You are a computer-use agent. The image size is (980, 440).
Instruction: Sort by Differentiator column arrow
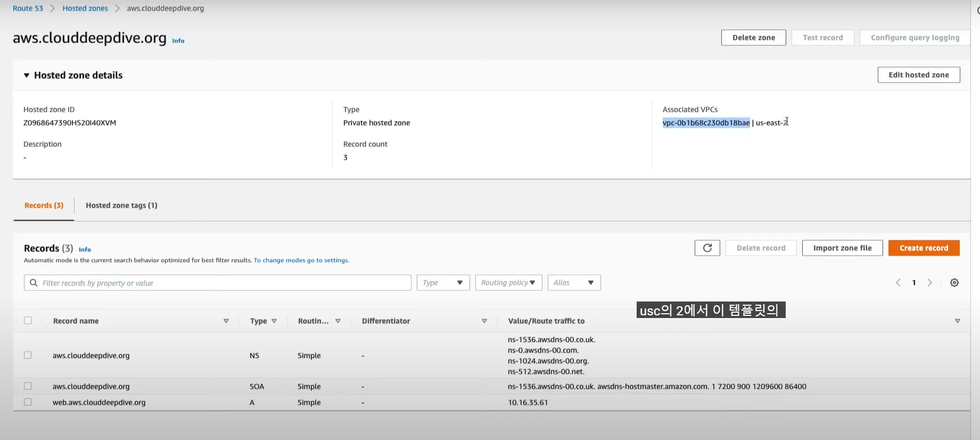click(484, 321)
